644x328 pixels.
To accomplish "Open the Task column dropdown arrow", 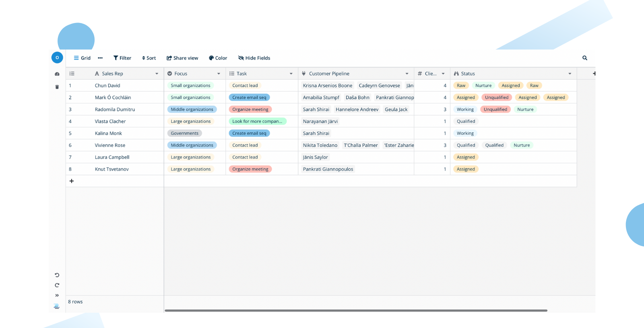I will click(x=291, y=74).
